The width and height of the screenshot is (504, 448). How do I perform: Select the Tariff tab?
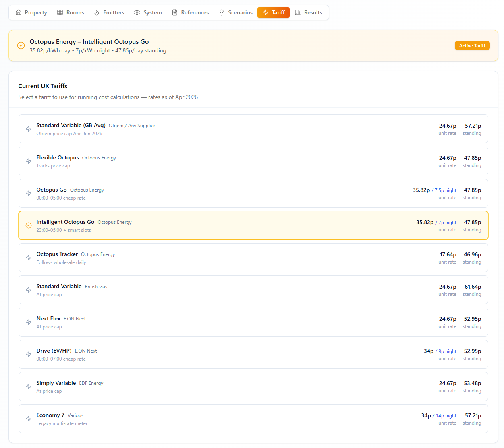click(x=274, y=12)
